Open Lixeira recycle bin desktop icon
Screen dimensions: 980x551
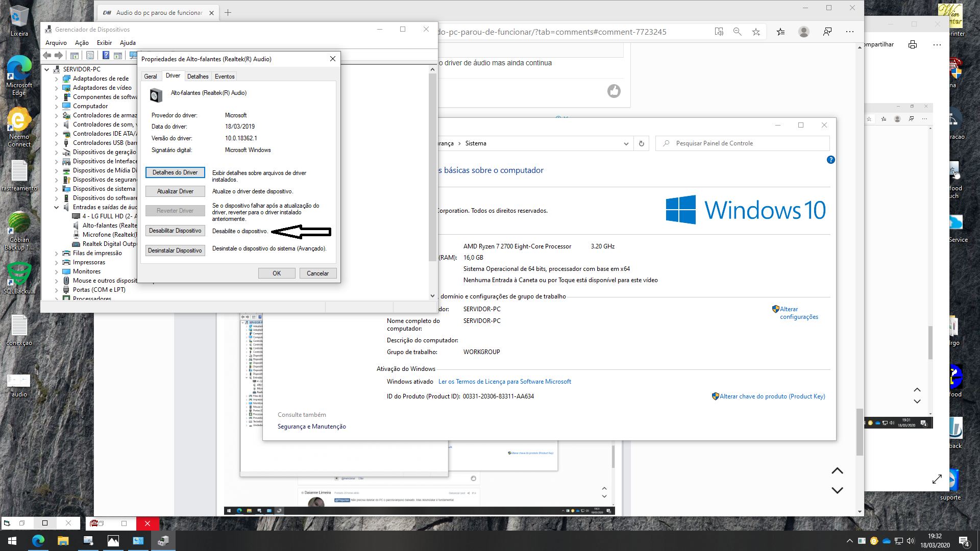coord(19,21)
